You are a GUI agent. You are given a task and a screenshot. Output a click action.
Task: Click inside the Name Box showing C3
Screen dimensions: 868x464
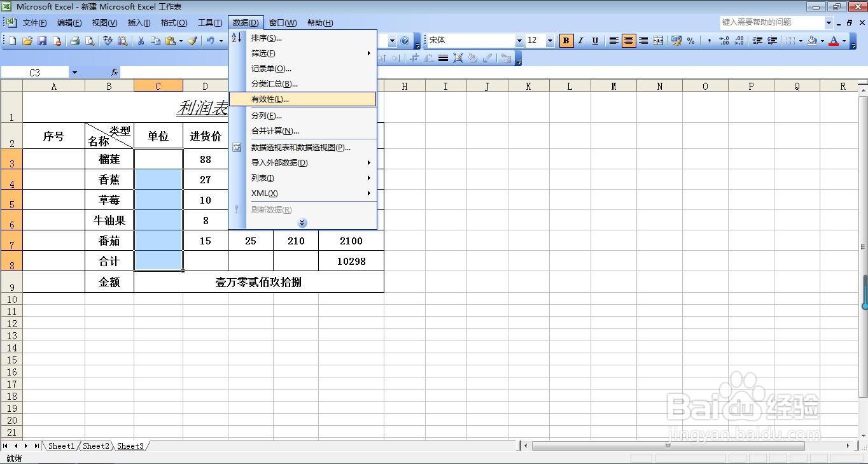click(35, 72)
